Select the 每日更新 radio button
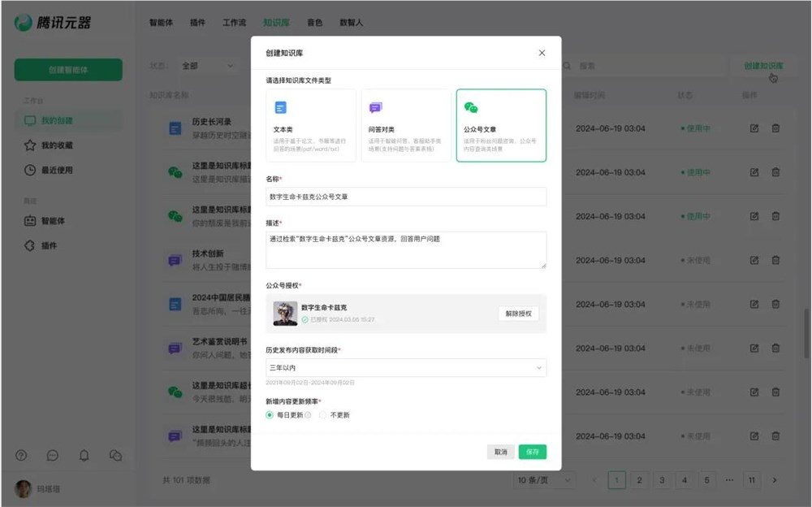The width and height of the screenshot is (812, 507). point(270,414)
